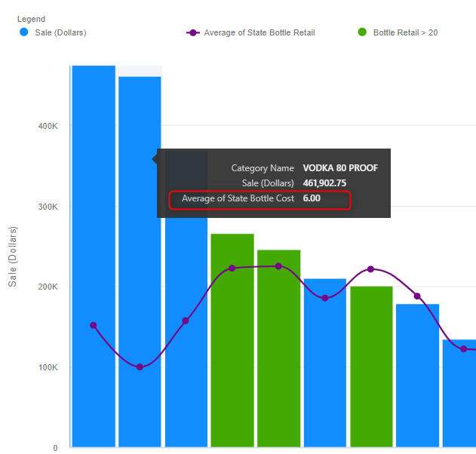Click the 200K axis label
Image resolution: width=476 pixels, height=454 pixels.
[48, 287]
